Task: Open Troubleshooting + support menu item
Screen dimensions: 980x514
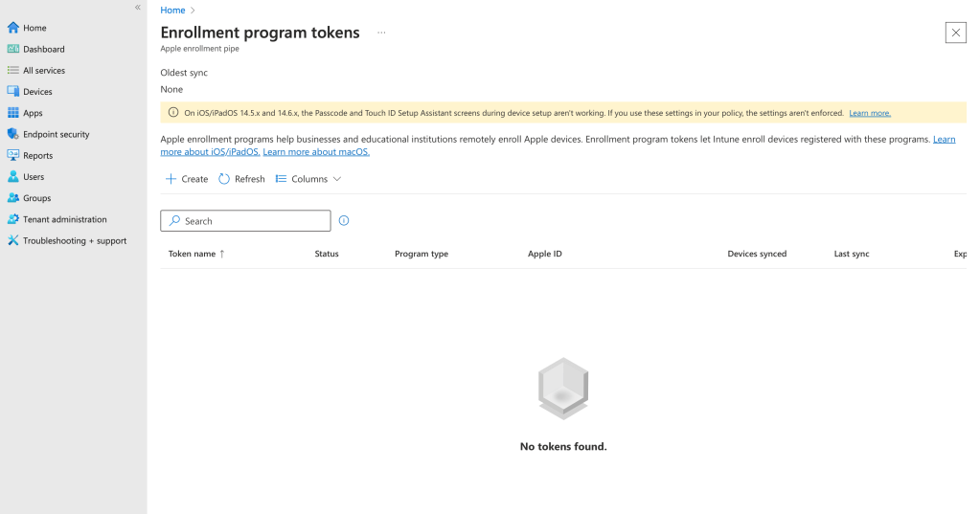Action: [74, 240]
